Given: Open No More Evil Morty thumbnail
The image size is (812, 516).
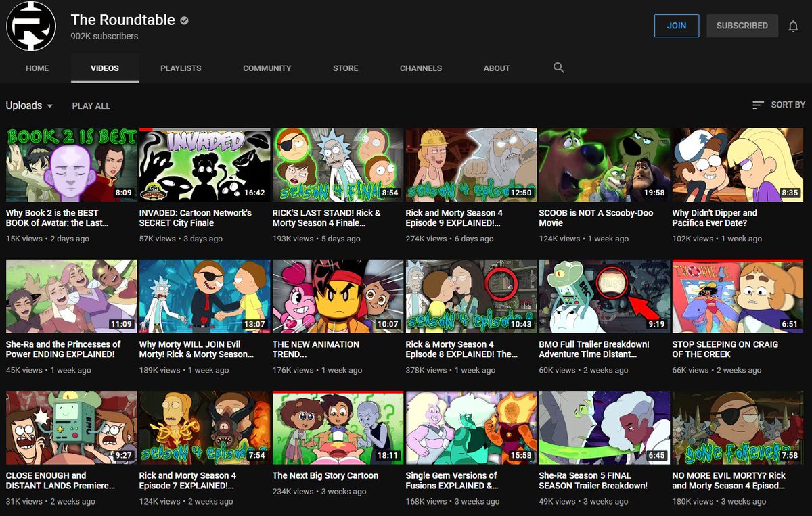Looking at the screenshot, I should click(738, 428).
